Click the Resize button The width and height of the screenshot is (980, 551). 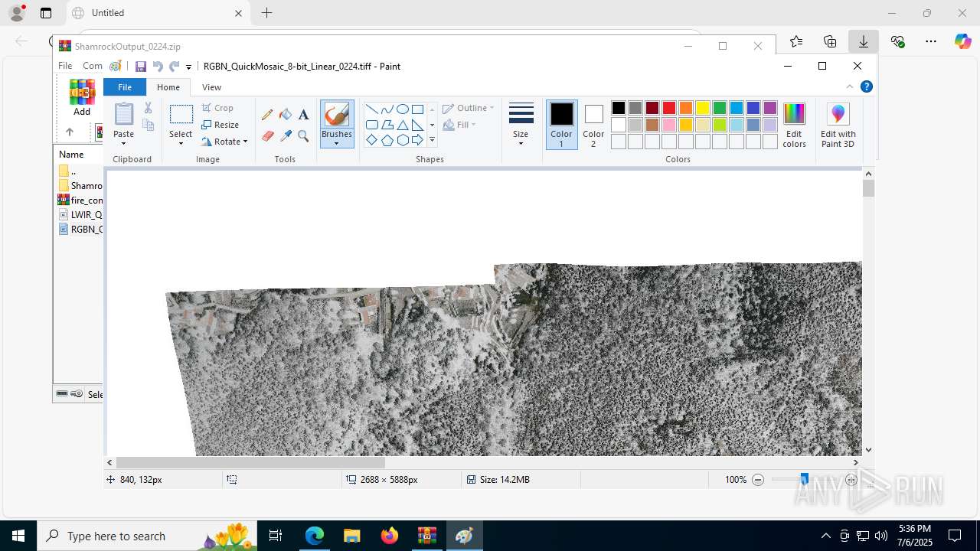click(220, 125)
